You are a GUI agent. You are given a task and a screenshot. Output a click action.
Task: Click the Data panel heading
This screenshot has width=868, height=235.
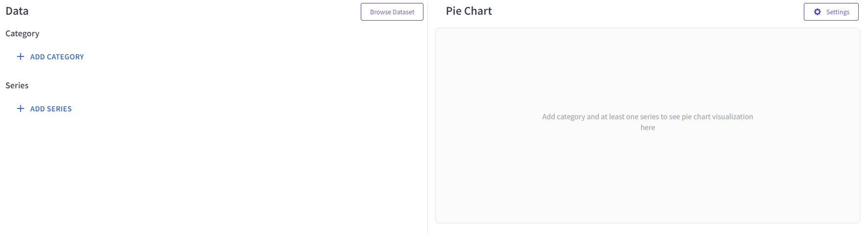click(x=17, y=11)
